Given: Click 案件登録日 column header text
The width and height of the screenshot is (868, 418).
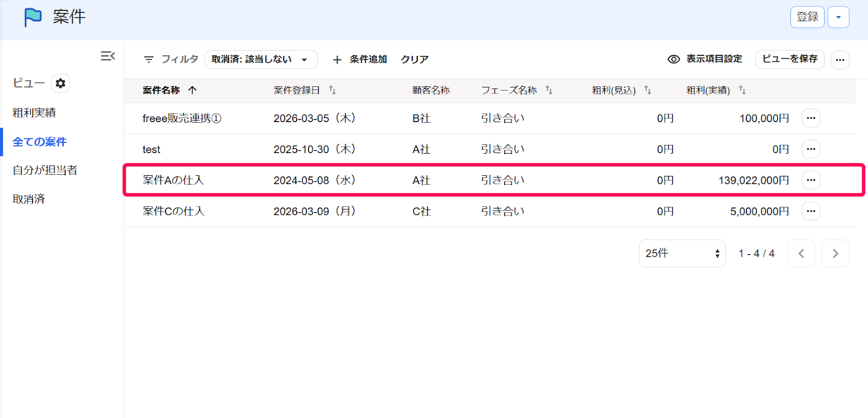Looking at the screenshot, I should pos(297,90).
